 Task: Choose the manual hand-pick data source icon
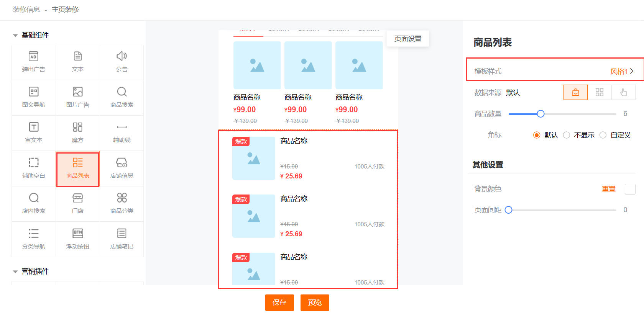pyautogui.click(x=623, y=92)
